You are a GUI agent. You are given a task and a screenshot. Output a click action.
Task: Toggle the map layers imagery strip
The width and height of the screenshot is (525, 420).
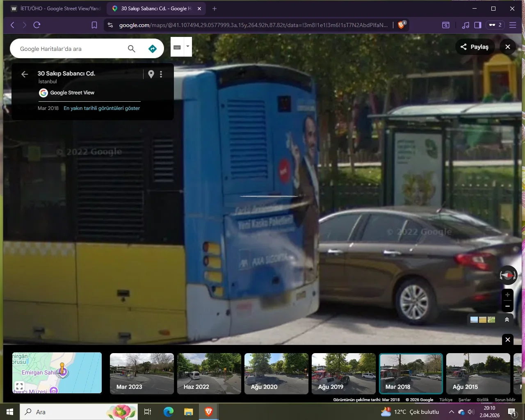click(x=483, y=320)
